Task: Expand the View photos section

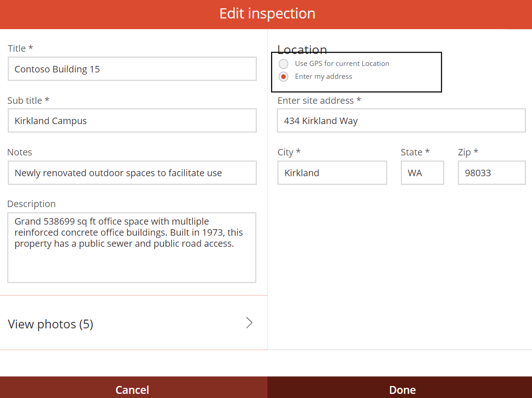Action: [50, 324]
